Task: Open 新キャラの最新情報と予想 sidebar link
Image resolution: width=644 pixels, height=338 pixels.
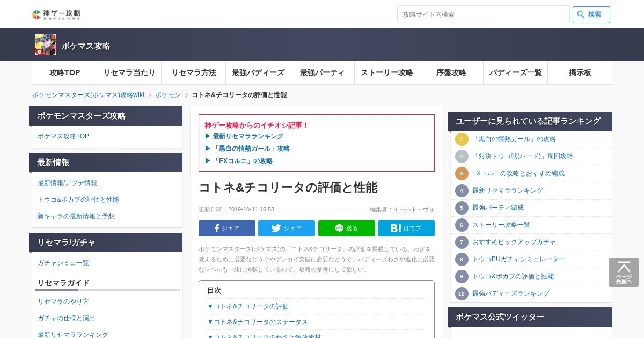Action: click(76, 216)
